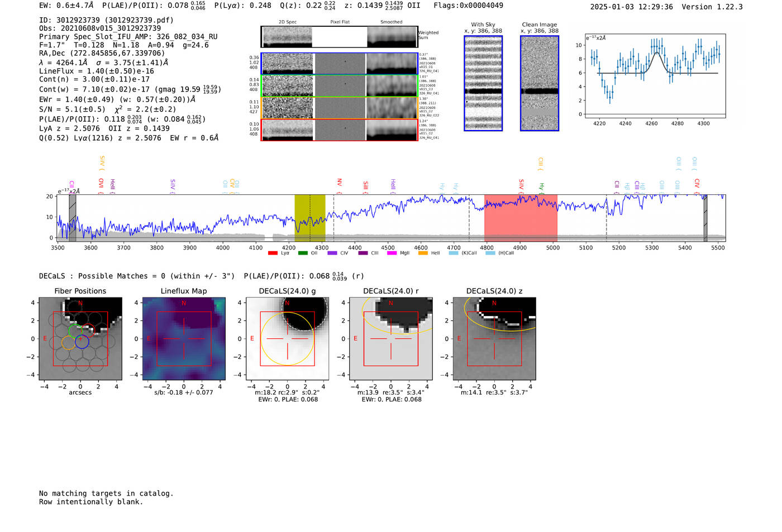The width and height of the screenshot is (782, 532).
Task: Click the gray hatched band near 5460
Action: (x=705, y=218)
